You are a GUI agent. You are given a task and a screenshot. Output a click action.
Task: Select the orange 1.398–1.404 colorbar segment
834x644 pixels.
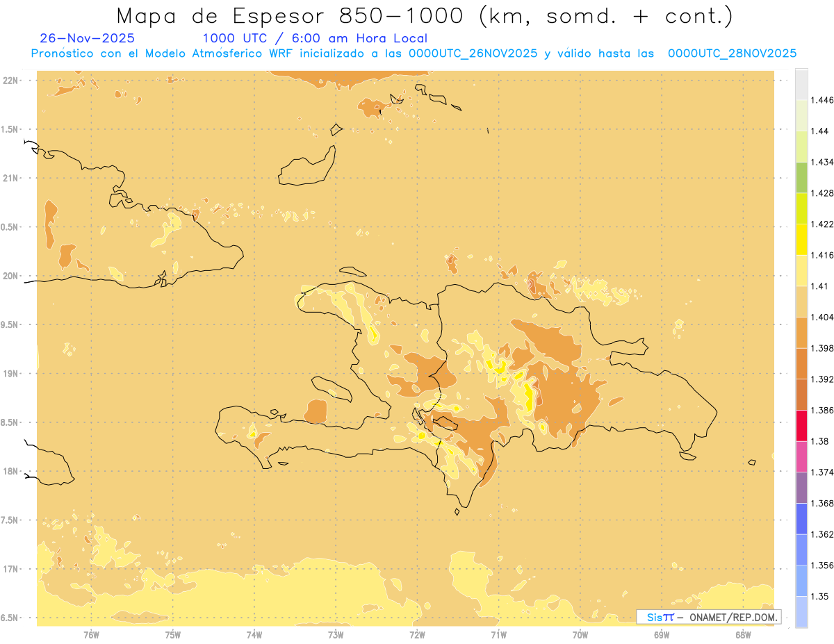pyautogui.click(x=801, y=332)
